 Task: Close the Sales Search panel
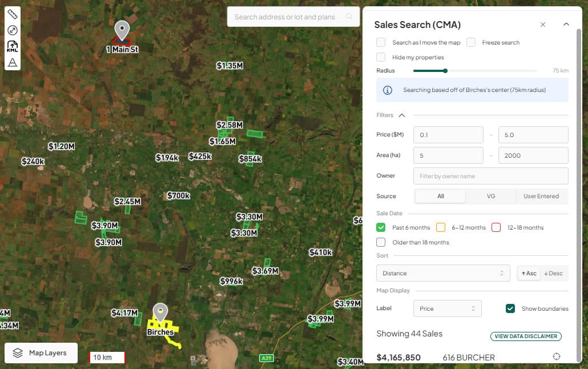(x=543, y=25)
